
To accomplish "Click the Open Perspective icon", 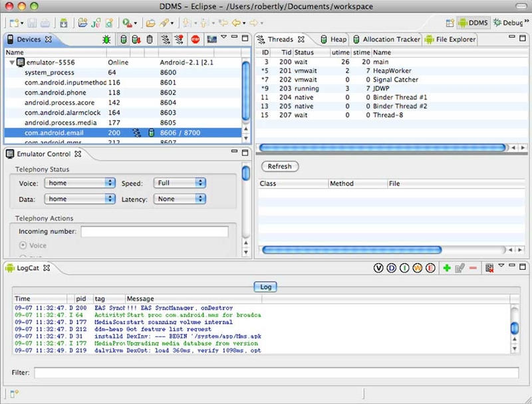I will pyautogui.click(x=450, y=23).
